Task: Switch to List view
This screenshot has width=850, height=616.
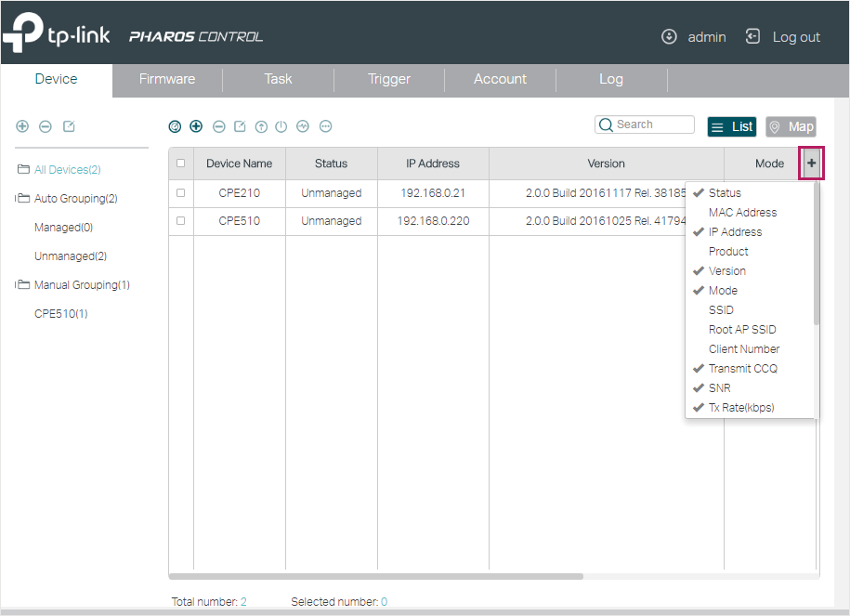Action: (732, 127)
